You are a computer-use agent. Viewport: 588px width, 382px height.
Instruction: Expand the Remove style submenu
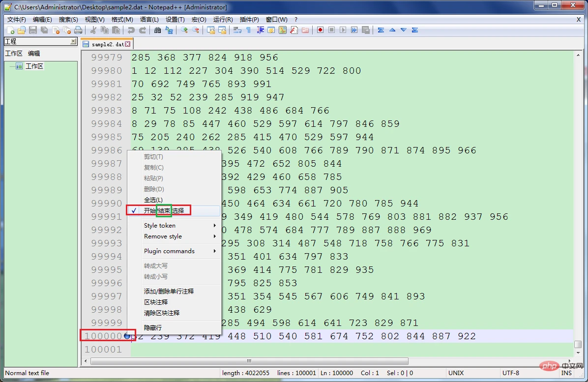coord(174,236)
